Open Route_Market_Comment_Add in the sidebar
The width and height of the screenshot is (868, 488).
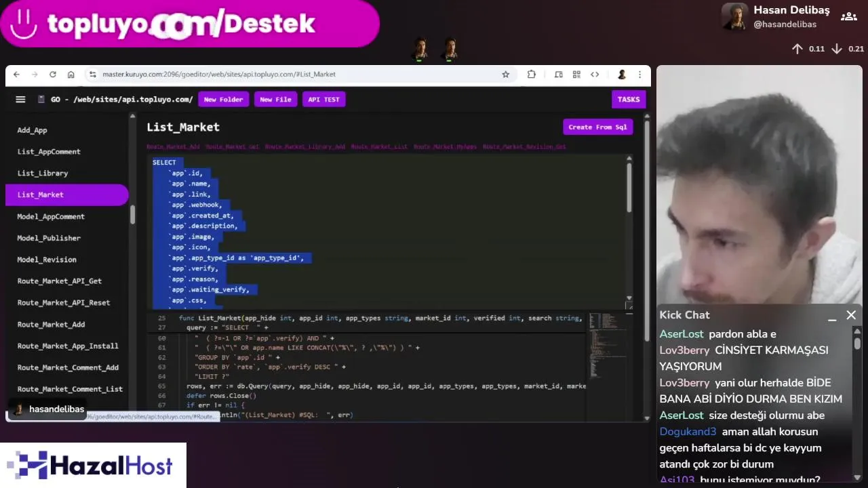(68, 368)
